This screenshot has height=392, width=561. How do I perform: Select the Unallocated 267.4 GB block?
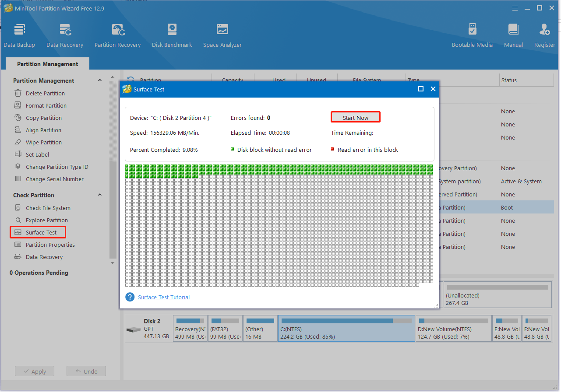(x=497, y=294)
